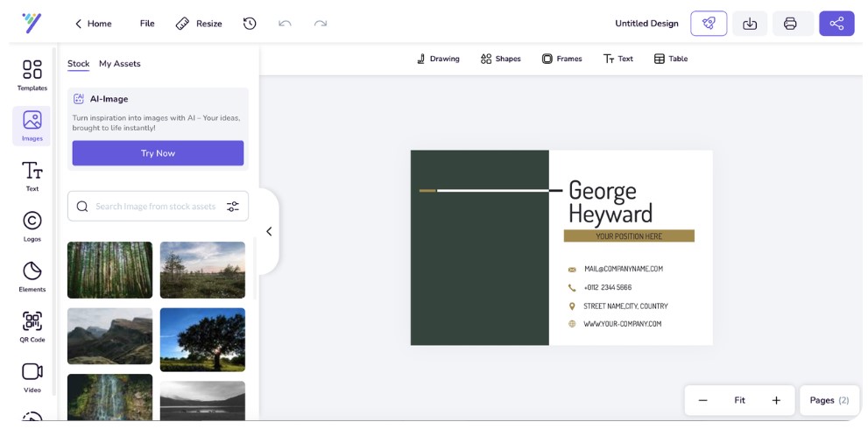Click the rocket upgrade button

click(709, 24)
